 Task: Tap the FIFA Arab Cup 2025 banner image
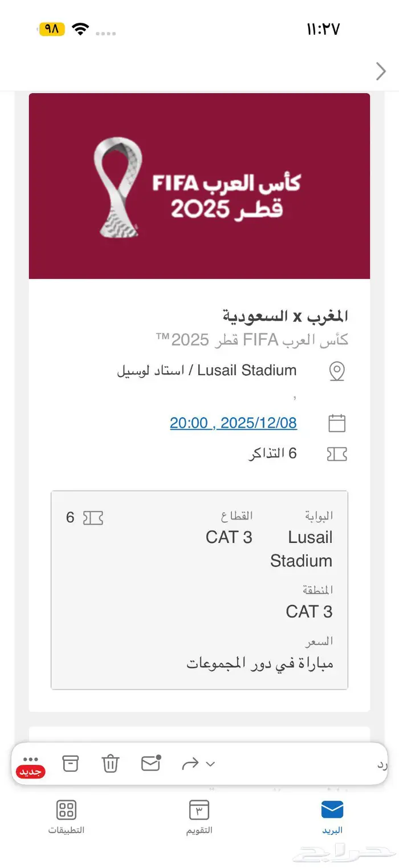pyautogui.click(x=199, y=186)
